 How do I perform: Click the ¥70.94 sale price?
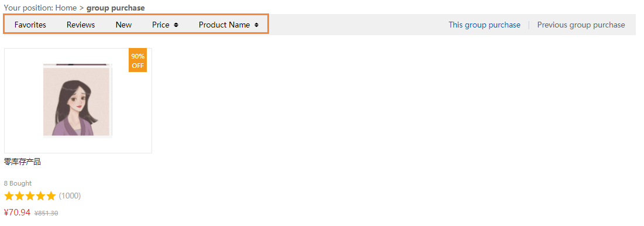coord(17,213)
